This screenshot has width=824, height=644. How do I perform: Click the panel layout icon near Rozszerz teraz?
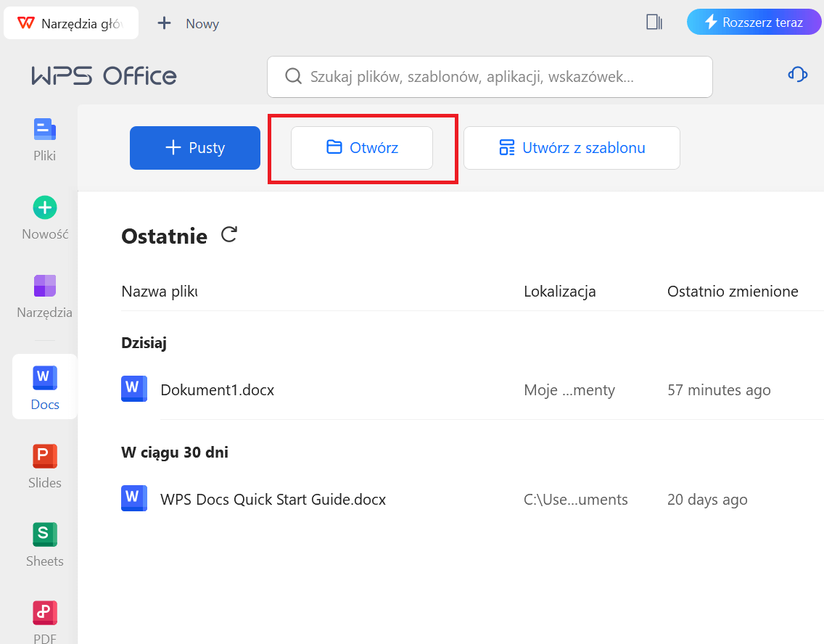654,22
